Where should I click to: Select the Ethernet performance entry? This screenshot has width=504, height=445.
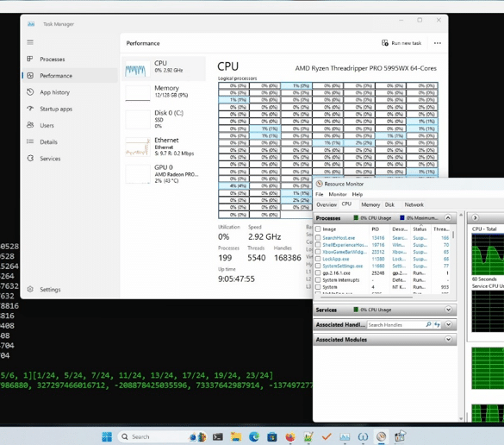pos(164,147)
